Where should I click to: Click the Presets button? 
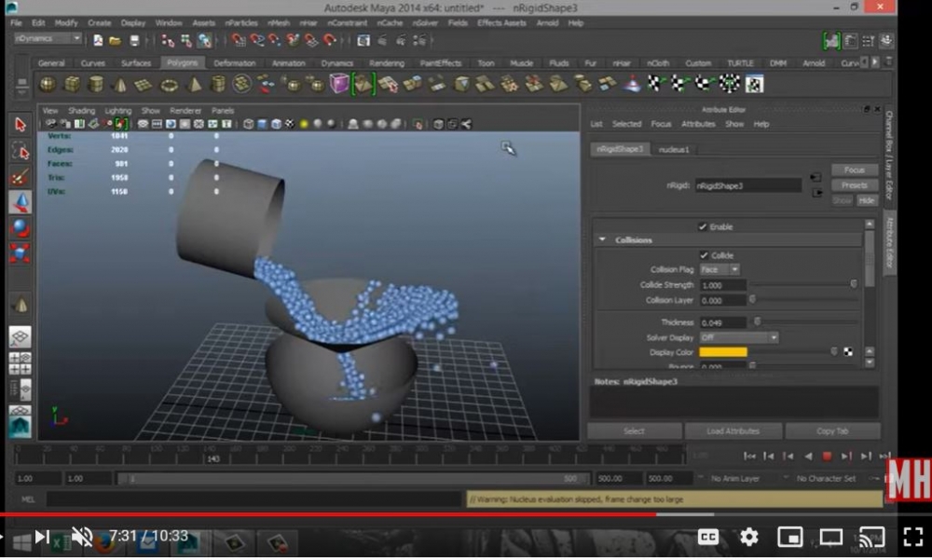[854, 185]
